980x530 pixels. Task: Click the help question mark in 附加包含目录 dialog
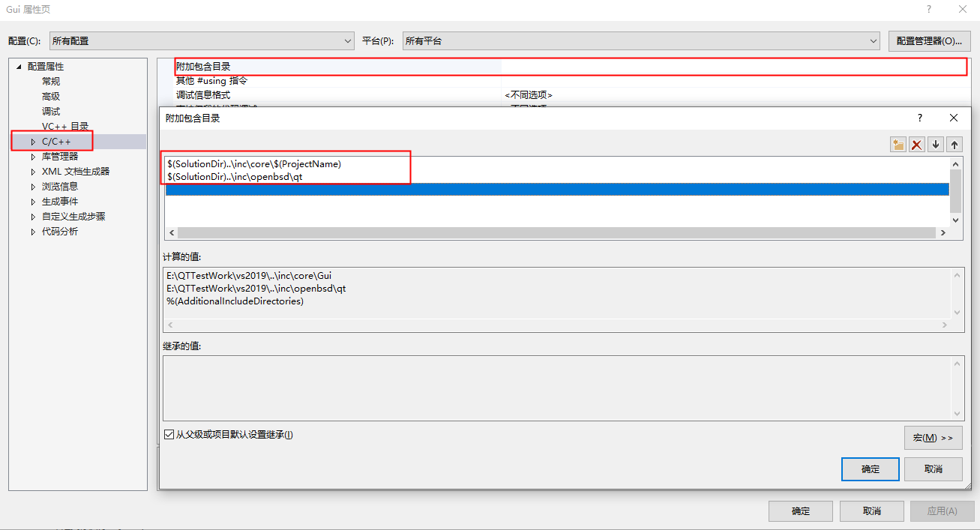coord(920,118)
